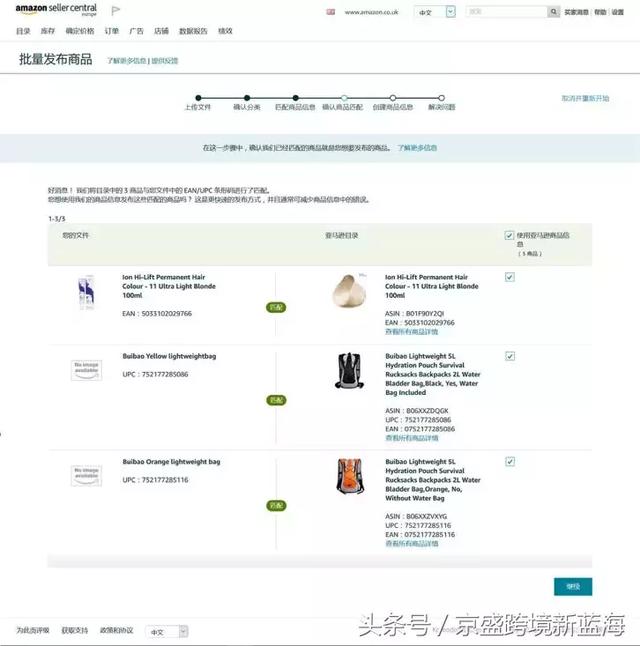Viewport: 640px width, 646px height.
Task: Open 了解更多信息 in the blue banner
Action: [x=417, y=148]
